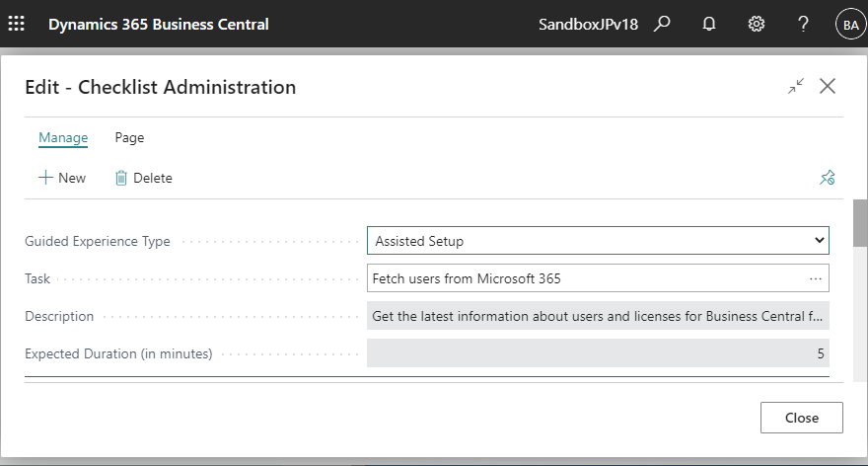Viewport: 868px width, 466px height.
Task: Toggle the pin action bar icon
Action: (828, 178)
